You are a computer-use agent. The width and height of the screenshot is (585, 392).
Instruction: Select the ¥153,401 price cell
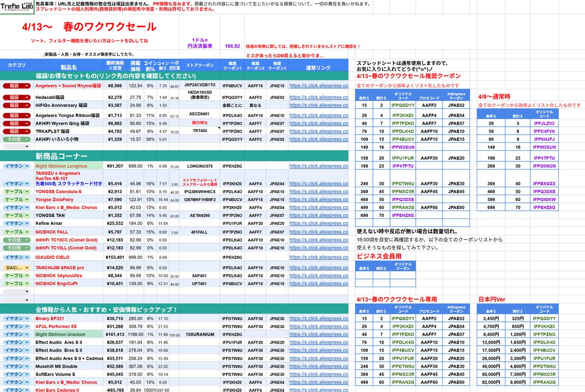click(x=115, y=257)
